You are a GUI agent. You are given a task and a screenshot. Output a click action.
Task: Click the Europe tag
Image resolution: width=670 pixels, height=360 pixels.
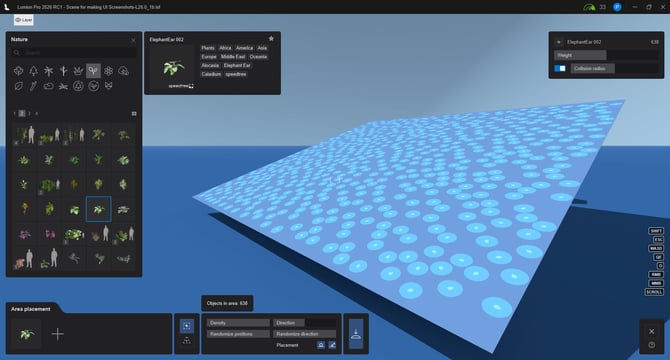coord(209,57)
